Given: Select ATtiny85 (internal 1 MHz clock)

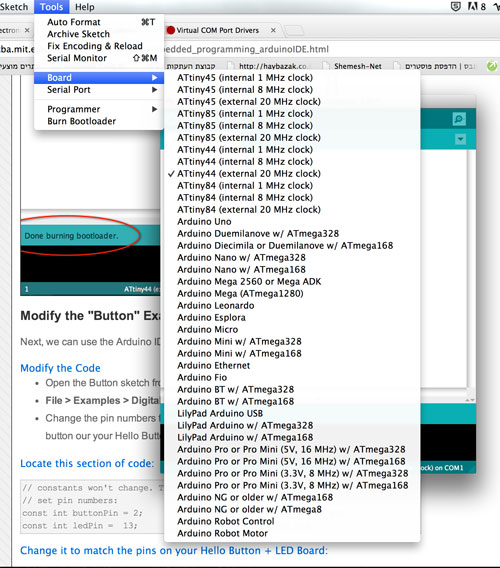Looking at the screenshot, I should (x=292, y=113).
